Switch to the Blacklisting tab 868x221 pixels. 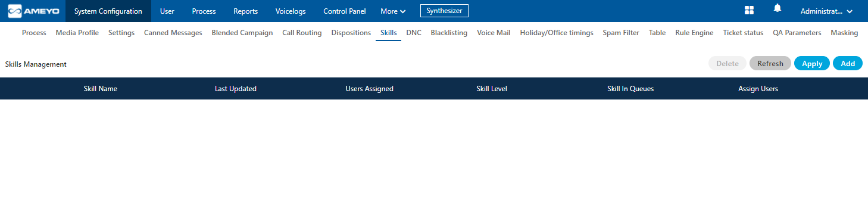point(449,33)
